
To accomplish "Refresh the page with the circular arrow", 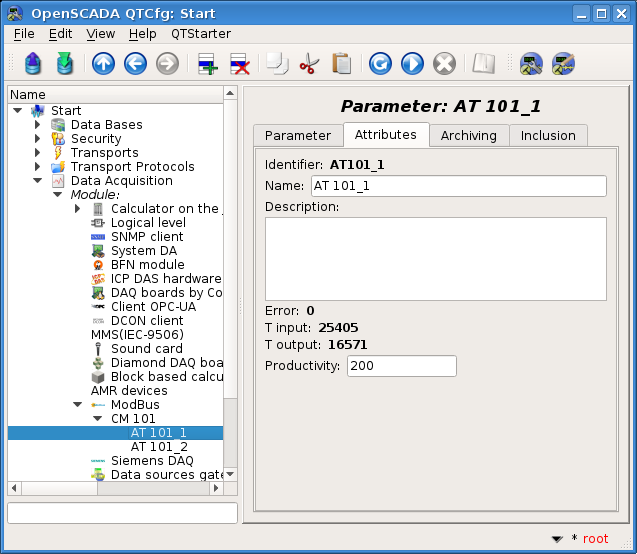I will tap(380, 64).
